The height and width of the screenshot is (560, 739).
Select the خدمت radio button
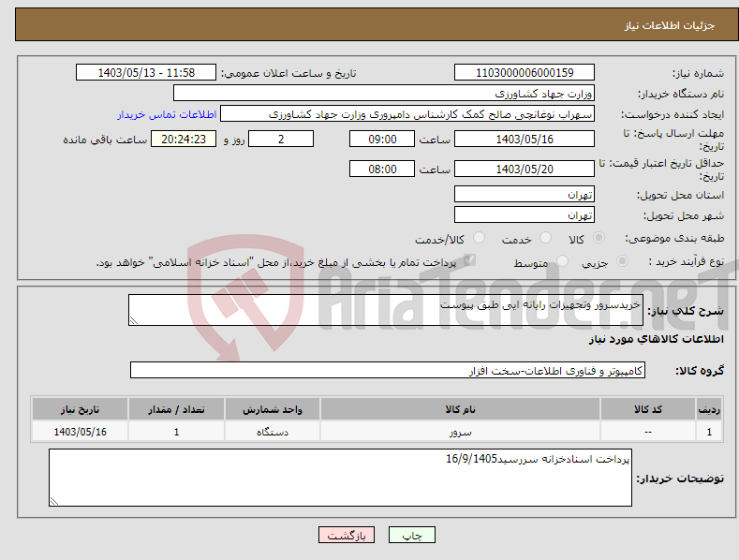pos(545,238)
